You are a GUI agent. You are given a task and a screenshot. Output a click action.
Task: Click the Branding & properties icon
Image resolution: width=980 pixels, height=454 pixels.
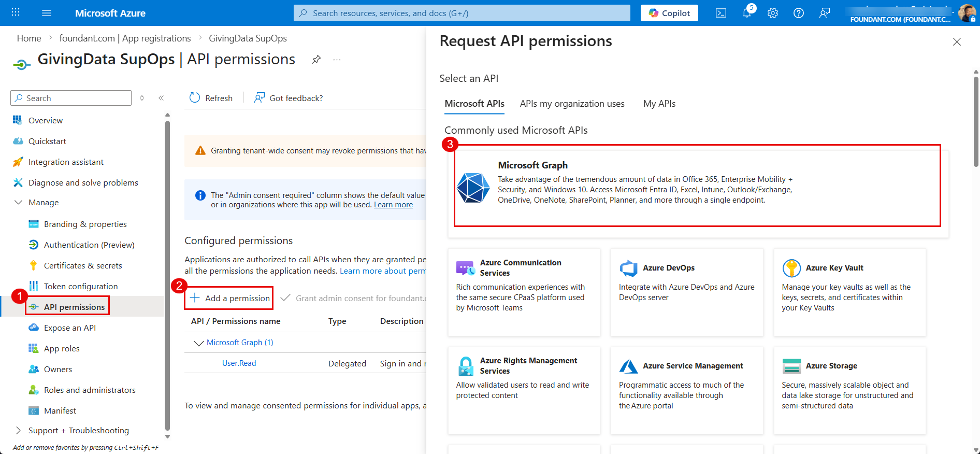coord(34,224)
